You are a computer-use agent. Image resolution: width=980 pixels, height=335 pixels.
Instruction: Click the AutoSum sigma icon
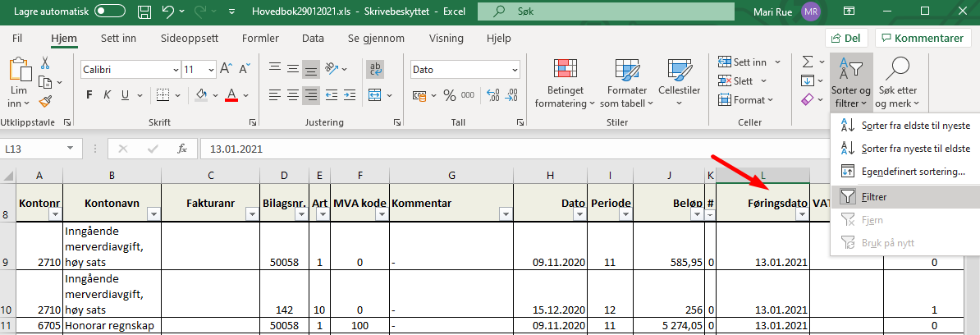[807, 62]
